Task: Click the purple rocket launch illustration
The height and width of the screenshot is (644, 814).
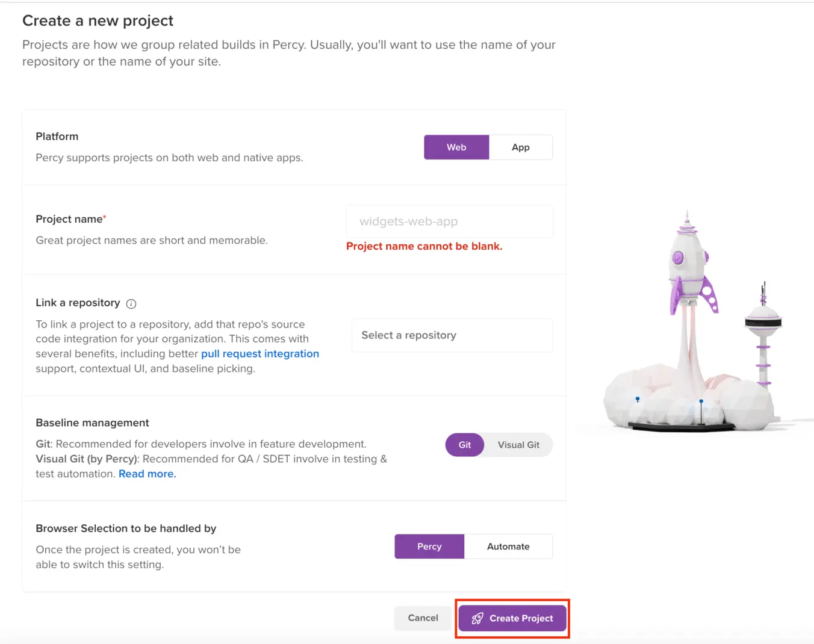Action: [690, 271]
